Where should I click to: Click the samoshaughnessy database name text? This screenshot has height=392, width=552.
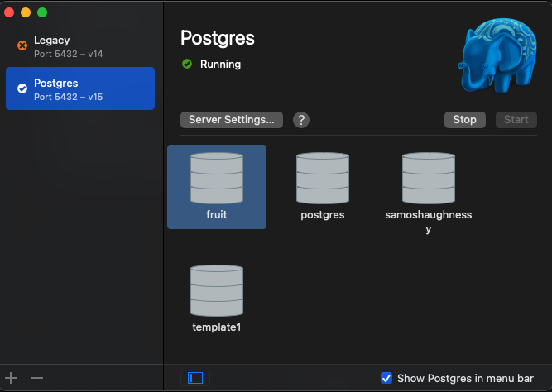click(429, 222)
